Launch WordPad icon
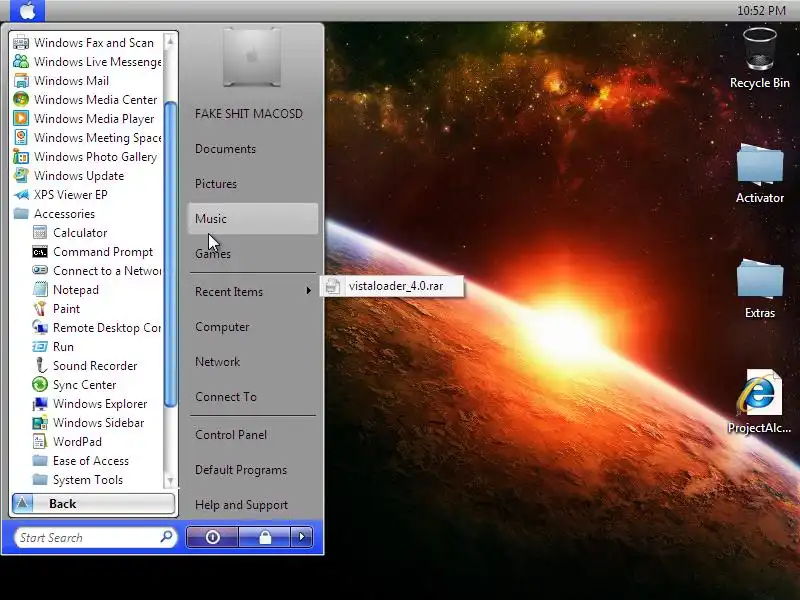 (40, 442)
